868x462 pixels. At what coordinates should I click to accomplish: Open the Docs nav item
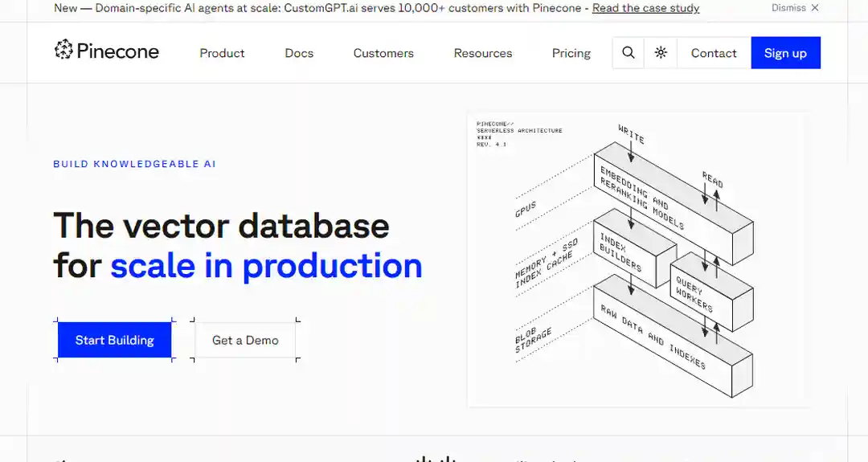pos(299,53)
